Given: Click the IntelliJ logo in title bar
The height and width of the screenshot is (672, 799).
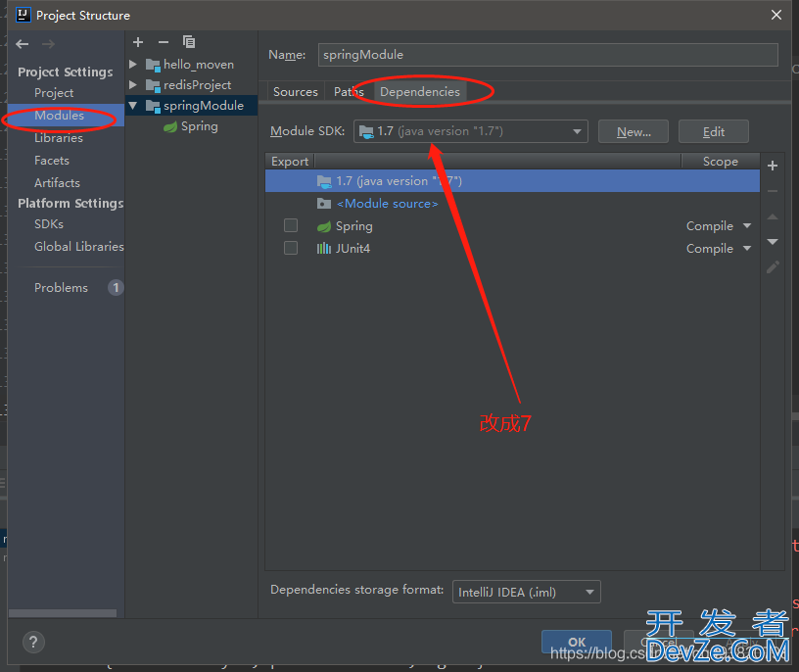Looking at the screenshot, I should coord(23,15).
